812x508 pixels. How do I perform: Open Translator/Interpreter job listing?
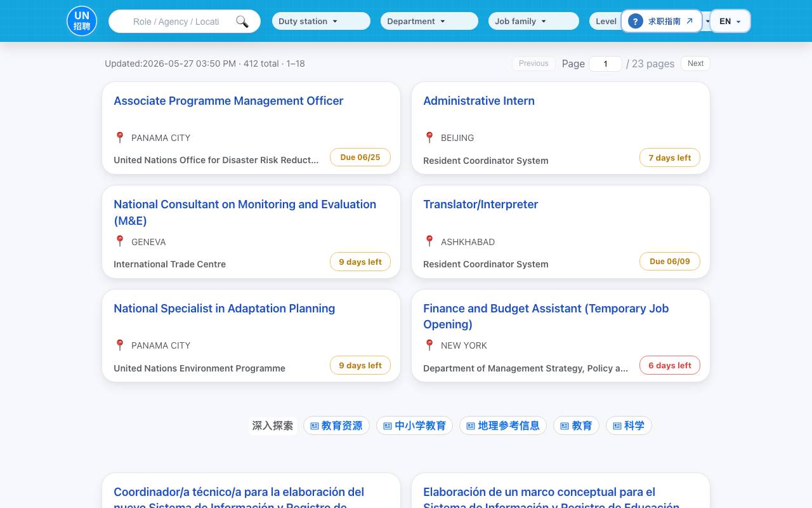click(480, 204)
